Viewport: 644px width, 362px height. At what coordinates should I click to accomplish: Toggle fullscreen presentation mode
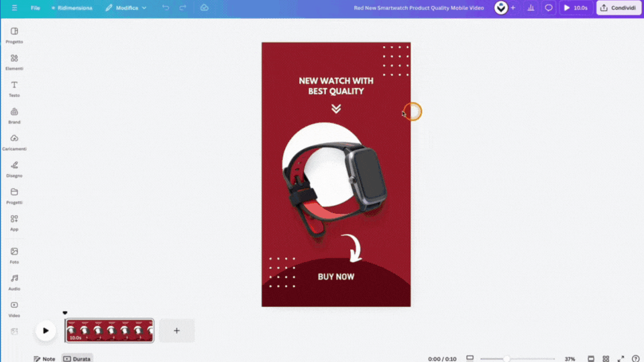621,359
